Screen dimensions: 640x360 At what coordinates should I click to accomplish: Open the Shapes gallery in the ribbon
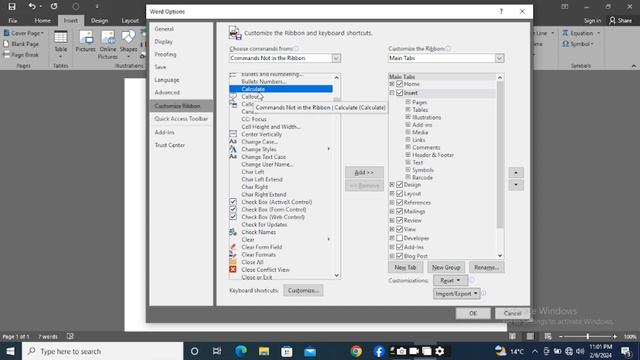(x=128, y=44)
